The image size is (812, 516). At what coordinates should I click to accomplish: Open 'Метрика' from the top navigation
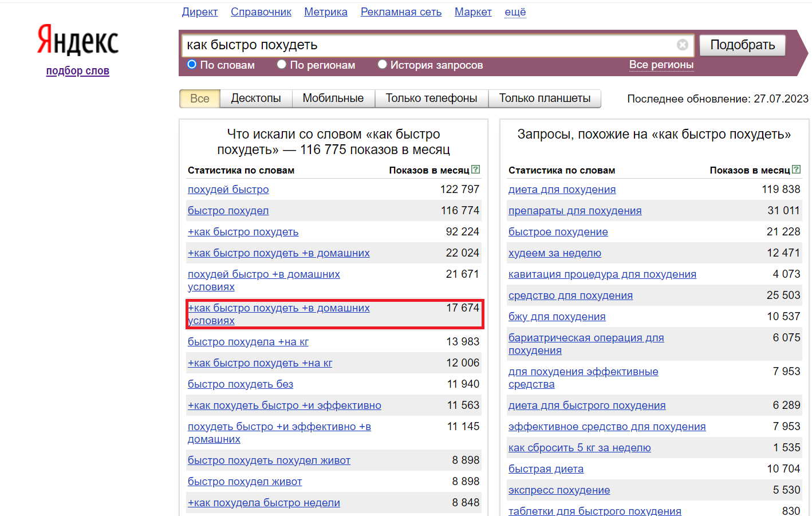pyautogui.click(x=326, y=12)
